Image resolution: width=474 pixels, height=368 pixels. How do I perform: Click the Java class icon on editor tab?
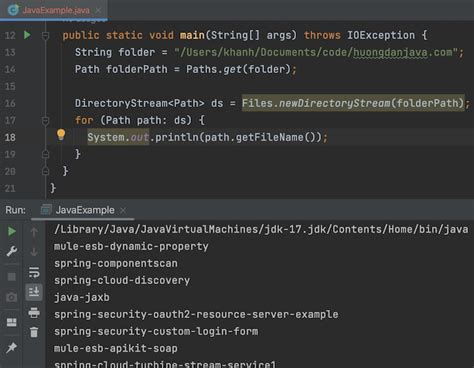click(x=13, y=10)
